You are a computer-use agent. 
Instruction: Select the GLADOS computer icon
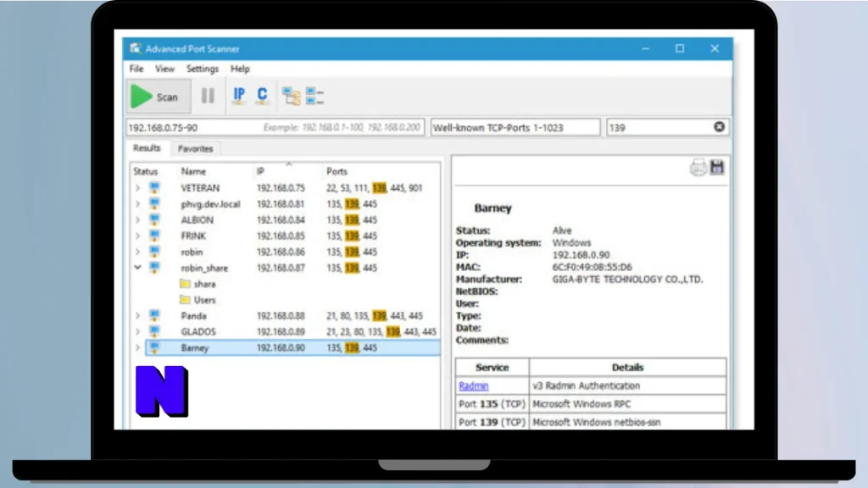point(154,331)
